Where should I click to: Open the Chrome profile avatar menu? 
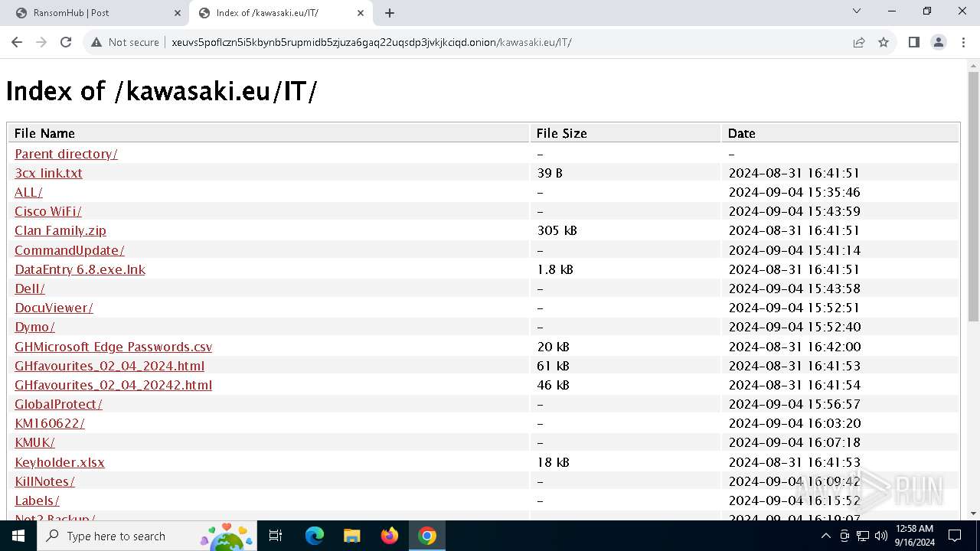(939, 42)
